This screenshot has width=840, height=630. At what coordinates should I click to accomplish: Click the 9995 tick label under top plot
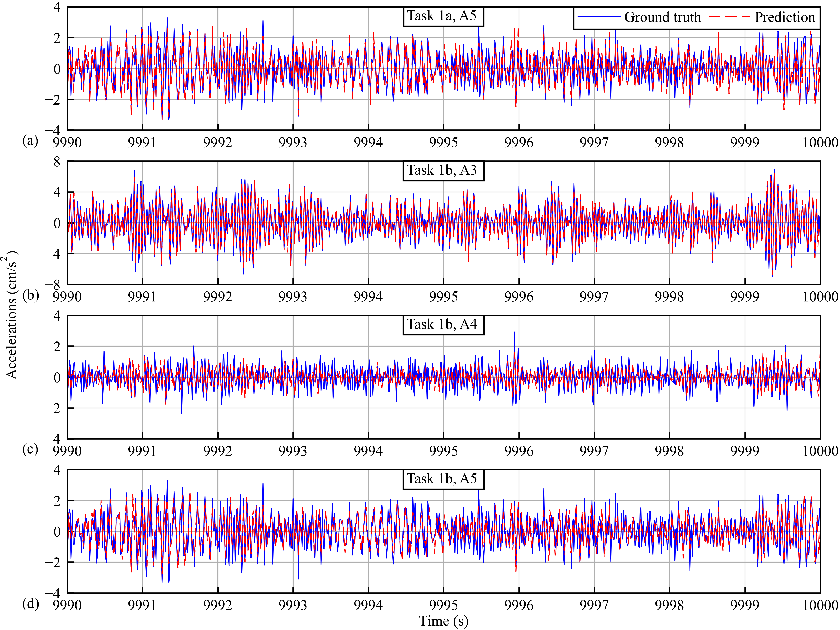pos(444,143)
